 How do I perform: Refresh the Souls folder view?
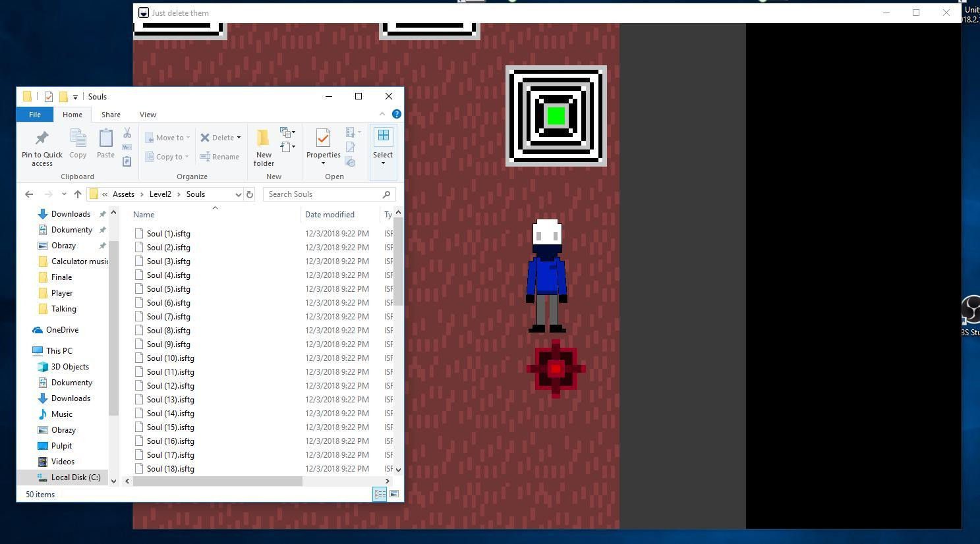tap(250, 194)
